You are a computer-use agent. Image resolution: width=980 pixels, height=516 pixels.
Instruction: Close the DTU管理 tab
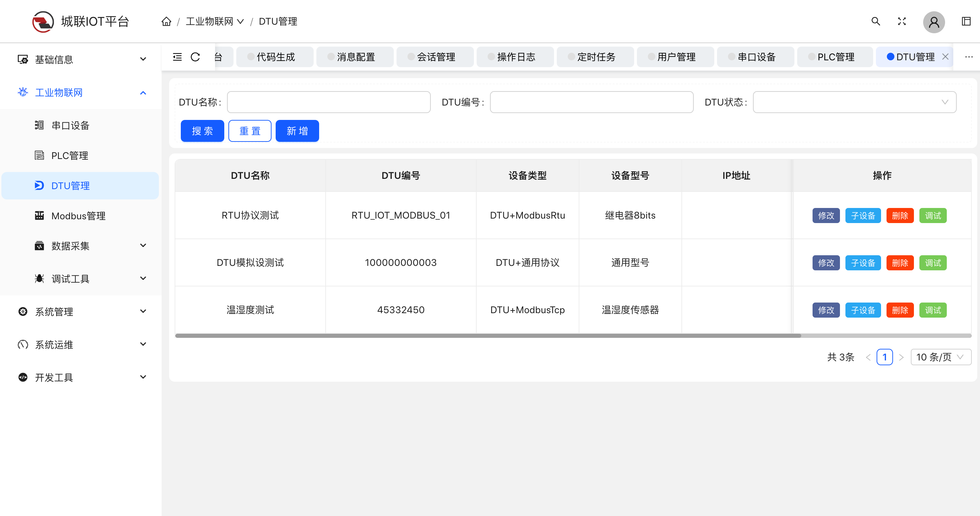pyautogui.click(x=945, y=57)
